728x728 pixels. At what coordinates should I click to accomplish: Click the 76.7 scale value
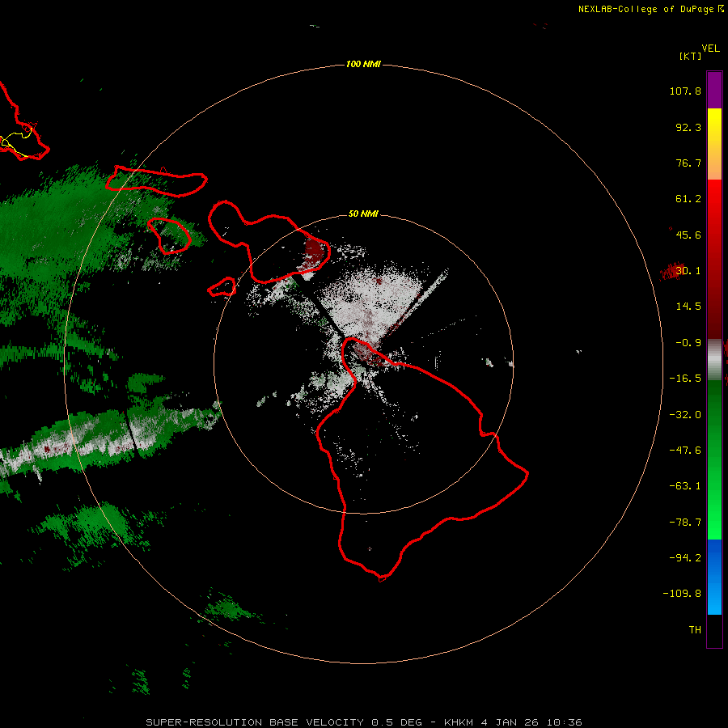pos(688,163)
